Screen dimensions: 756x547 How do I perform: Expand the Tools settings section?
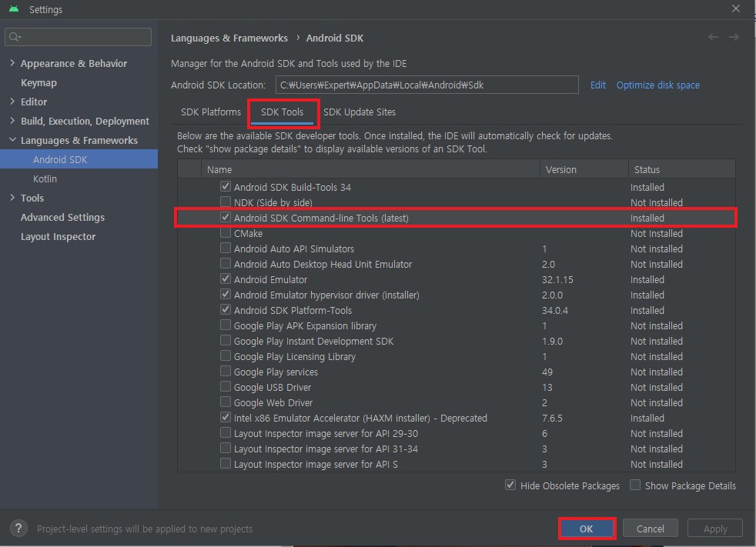[12, 198]
